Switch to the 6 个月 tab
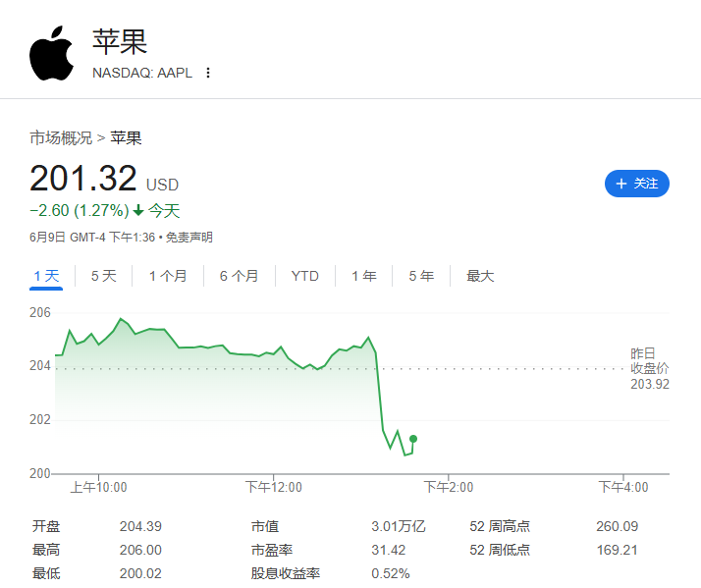 [x=239, y=276]
